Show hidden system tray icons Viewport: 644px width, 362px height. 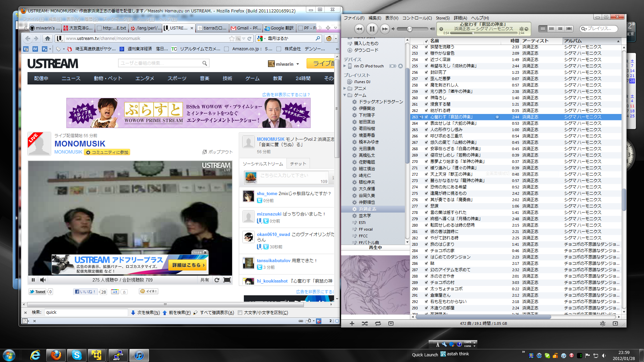(523, 352)
